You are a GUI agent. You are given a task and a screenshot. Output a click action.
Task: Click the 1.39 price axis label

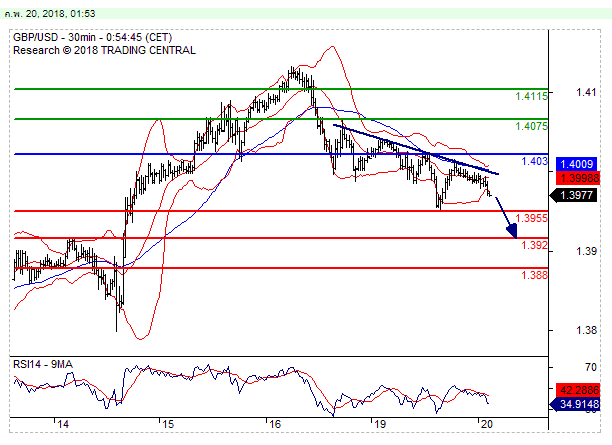click(x=586, y=251)
